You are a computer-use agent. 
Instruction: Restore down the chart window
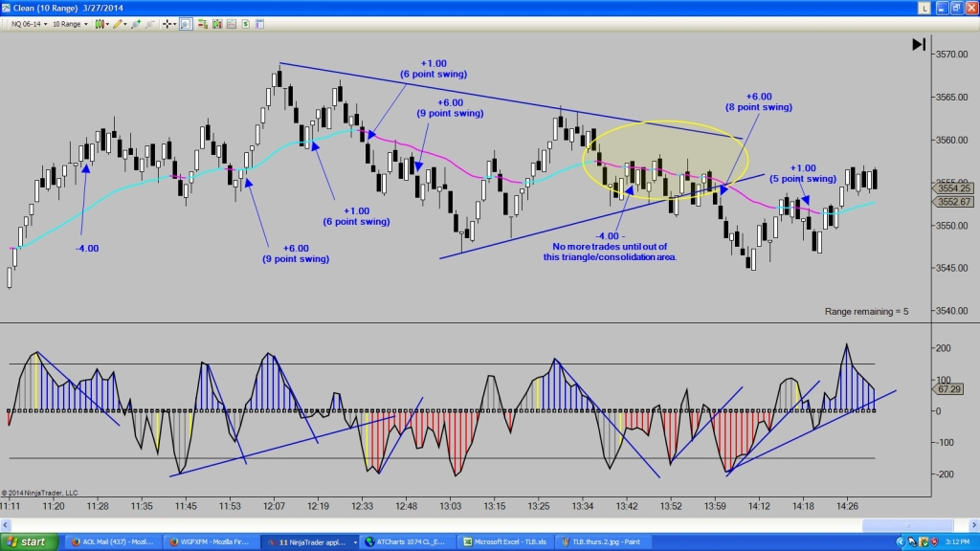click(957, 8)
